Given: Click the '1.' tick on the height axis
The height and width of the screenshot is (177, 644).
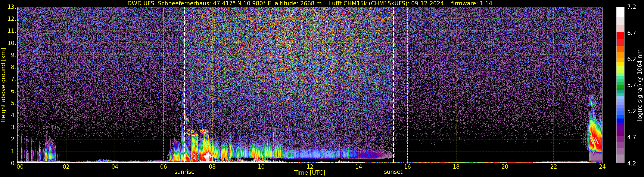Looking at the screenshot, I should [x=13, y=151].
